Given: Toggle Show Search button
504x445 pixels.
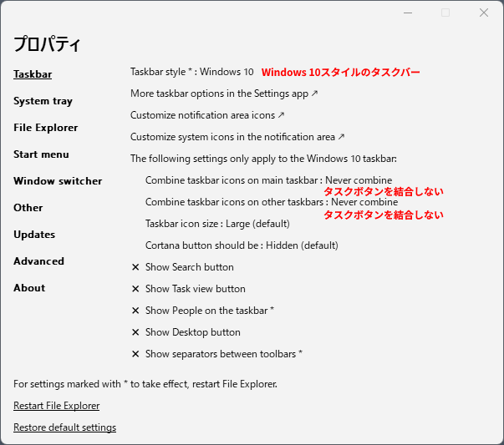Looking at the screenshot, I should 182,267.
